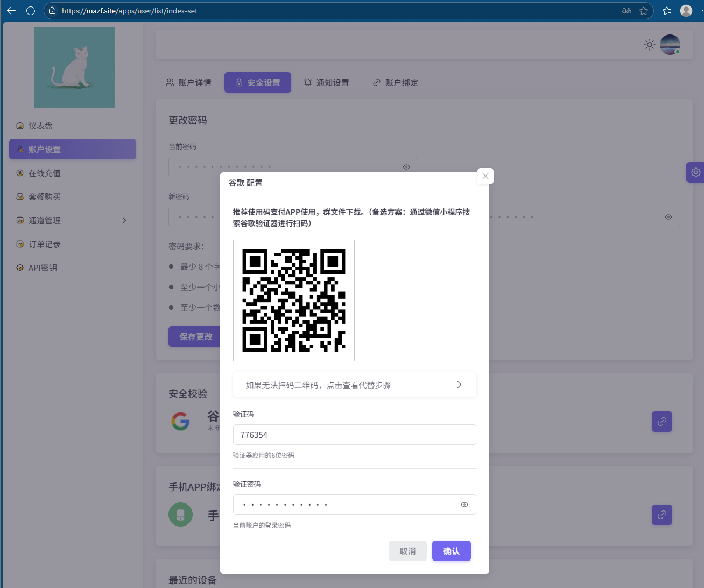This screenshot has width=704, height=588.
Task: Open API密钥 in sidebar
Action: point(73,268)
